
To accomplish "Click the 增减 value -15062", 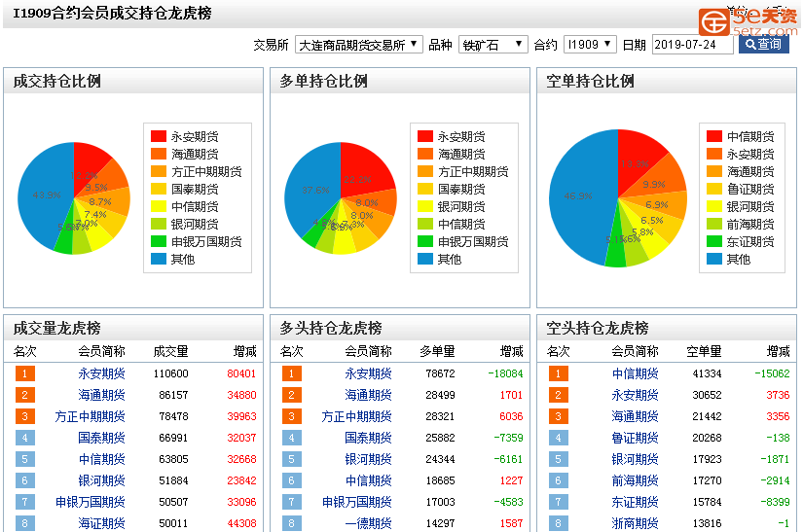I will (x=772, y=373).
